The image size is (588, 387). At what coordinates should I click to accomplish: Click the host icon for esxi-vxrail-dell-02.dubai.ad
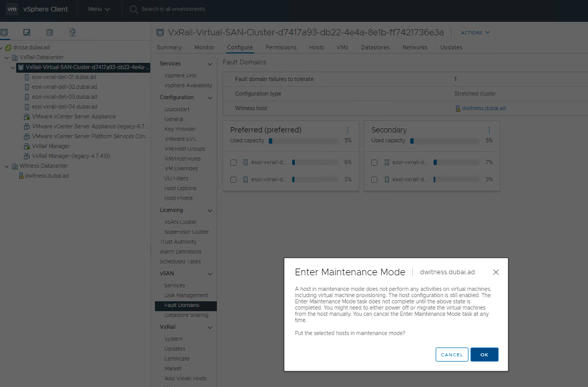tap(27, 87)
